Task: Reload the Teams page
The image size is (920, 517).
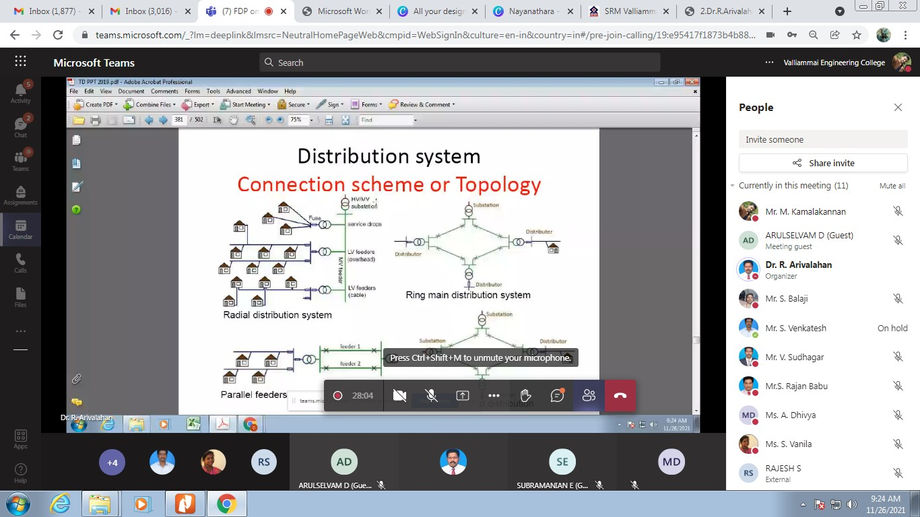Action: 58,35
